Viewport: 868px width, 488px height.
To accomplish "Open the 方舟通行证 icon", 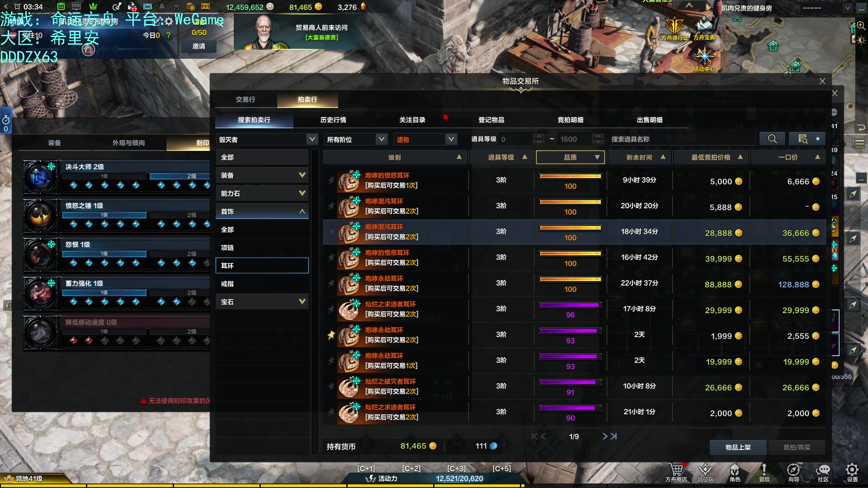I will coord(675,25).
